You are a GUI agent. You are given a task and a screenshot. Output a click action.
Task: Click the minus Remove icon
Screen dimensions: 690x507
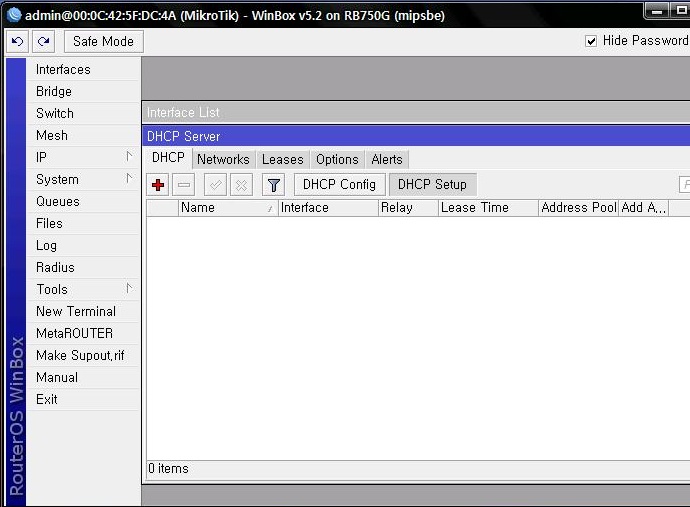click(x=184, y=185)
